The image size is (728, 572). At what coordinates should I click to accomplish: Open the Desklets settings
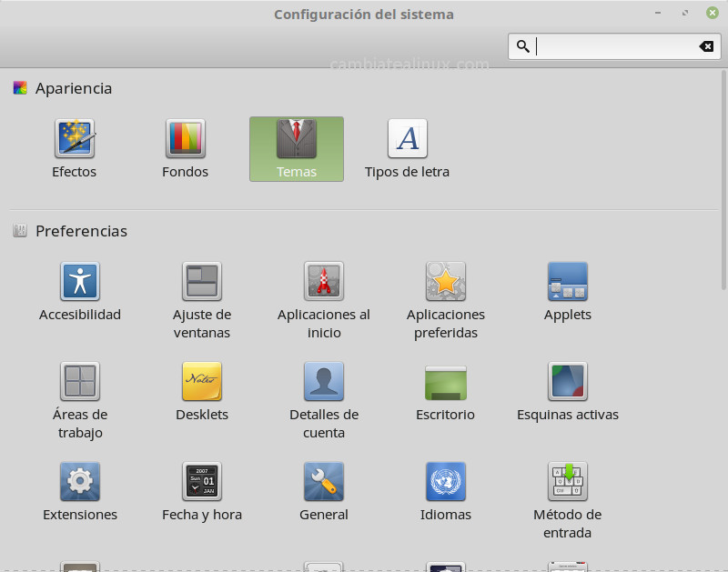[x=201, y=389]
